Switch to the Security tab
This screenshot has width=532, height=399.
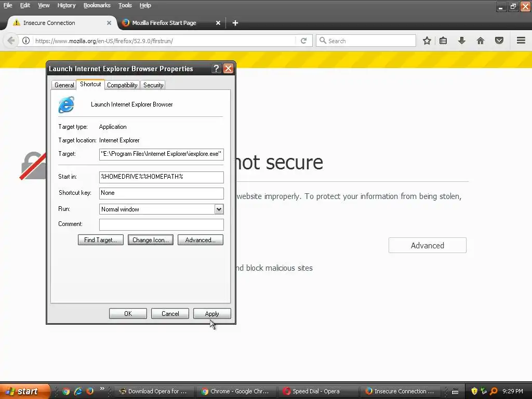pos(153,85)
